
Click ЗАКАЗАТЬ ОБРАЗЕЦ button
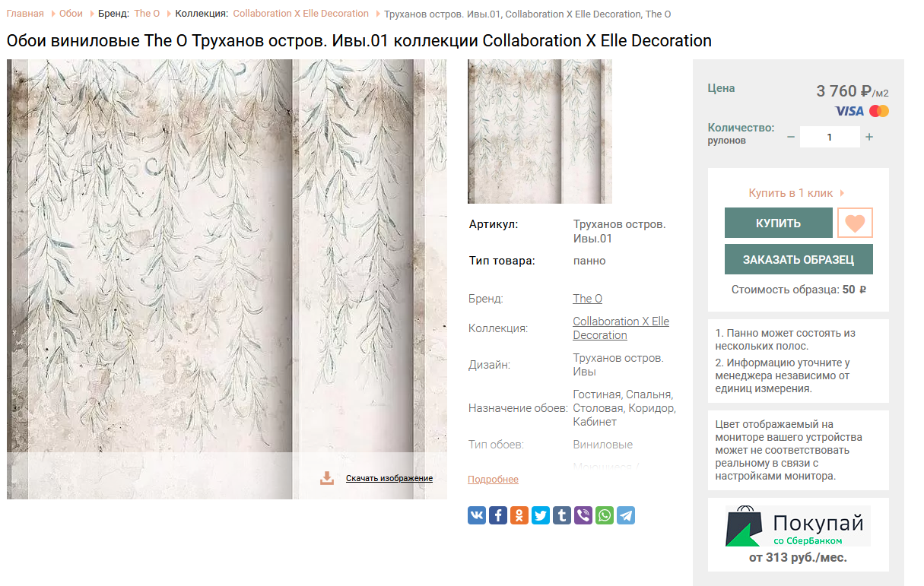(799, 259)
